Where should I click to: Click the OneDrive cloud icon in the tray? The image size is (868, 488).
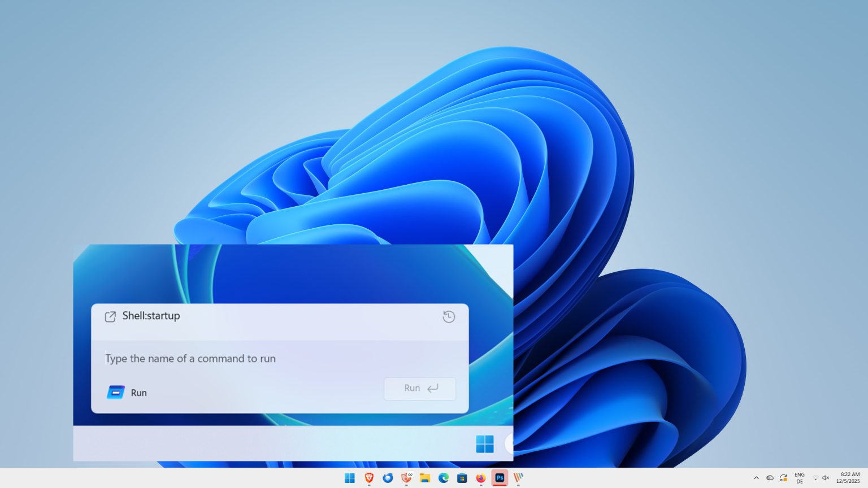click(x=770, y=478)
